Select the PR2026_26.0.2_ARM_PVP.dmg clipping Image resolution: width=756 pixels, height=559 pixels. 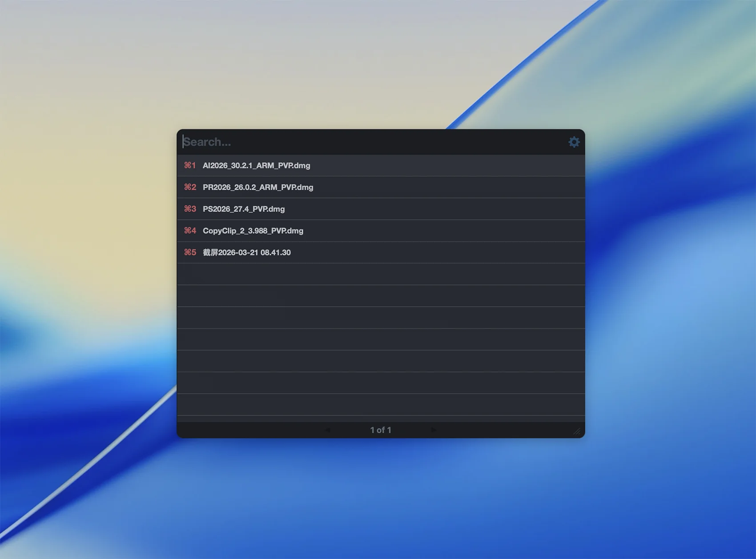[x=258, y=187]
